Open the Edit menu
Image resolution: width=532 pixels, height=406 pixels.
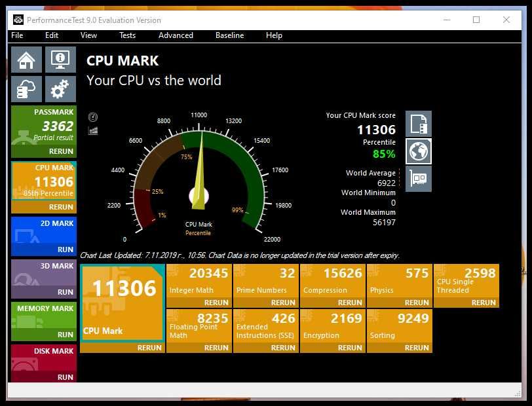pyautogui.click(x=52, y=35)
